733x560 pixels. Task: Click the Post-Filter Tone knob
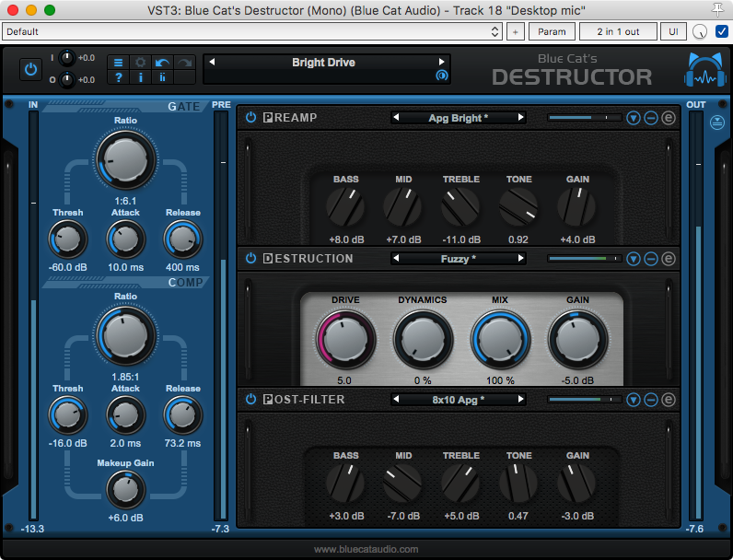click(518, 484)
